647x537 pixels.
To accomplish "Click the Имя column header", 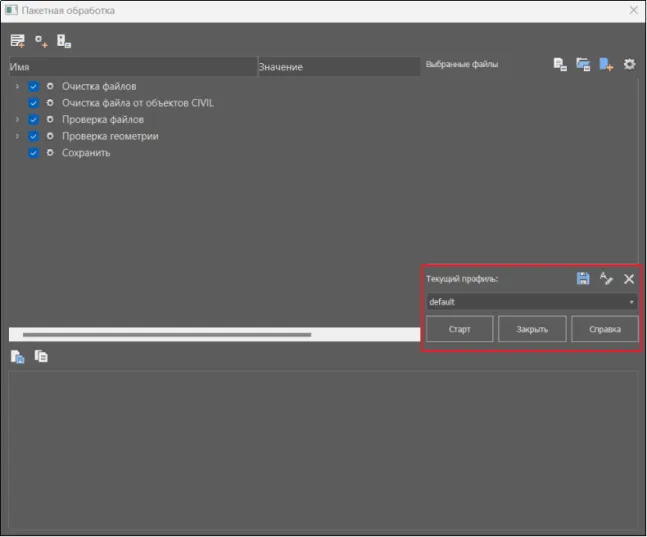I will pyautogui.click(x=132, y=67).
